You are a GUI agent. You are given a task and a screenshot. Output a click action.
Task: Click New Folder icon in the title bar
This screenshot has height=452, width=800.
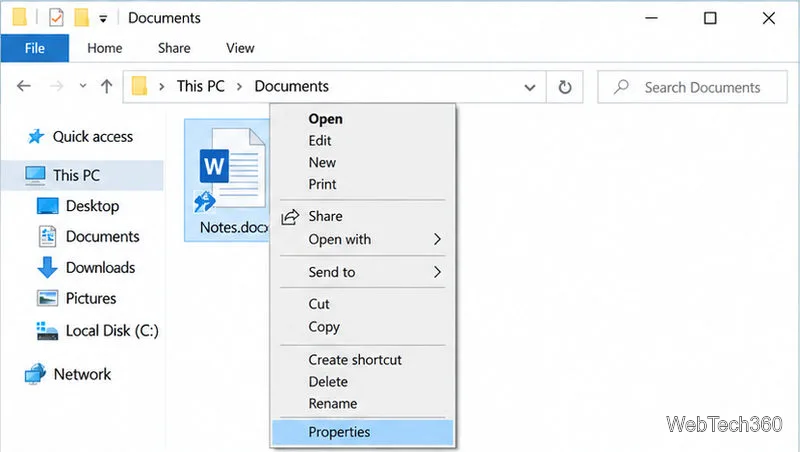(x=81, y=18)
